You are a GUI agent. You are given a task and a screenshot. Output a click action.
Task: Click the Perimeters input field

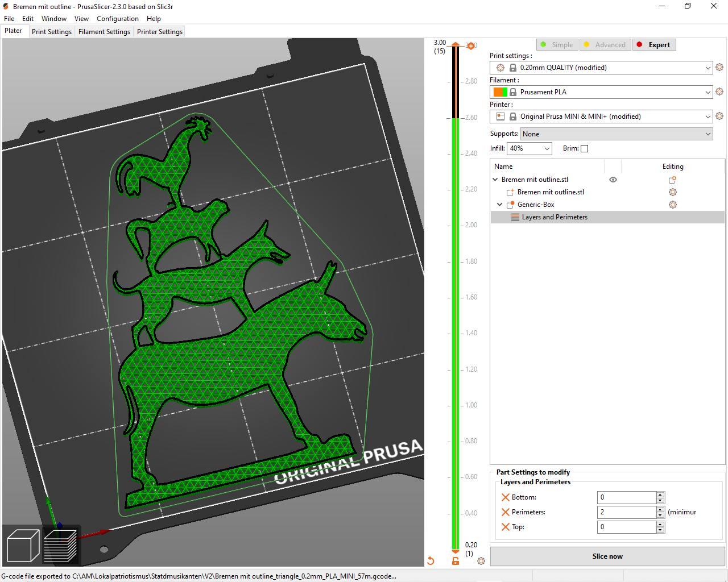[x=627, y=512]
